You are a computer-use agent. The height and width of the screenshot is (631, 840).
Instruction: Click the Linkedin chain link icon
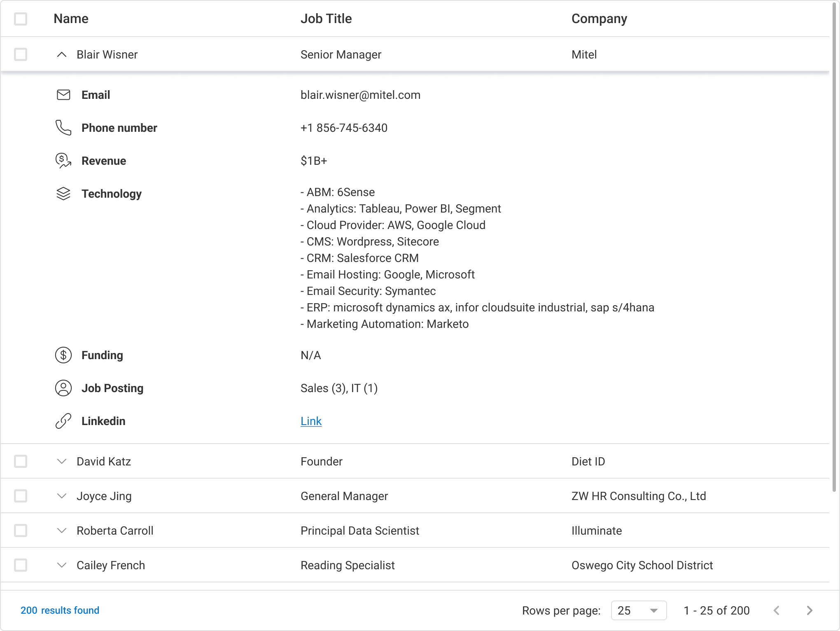(63, 421)
